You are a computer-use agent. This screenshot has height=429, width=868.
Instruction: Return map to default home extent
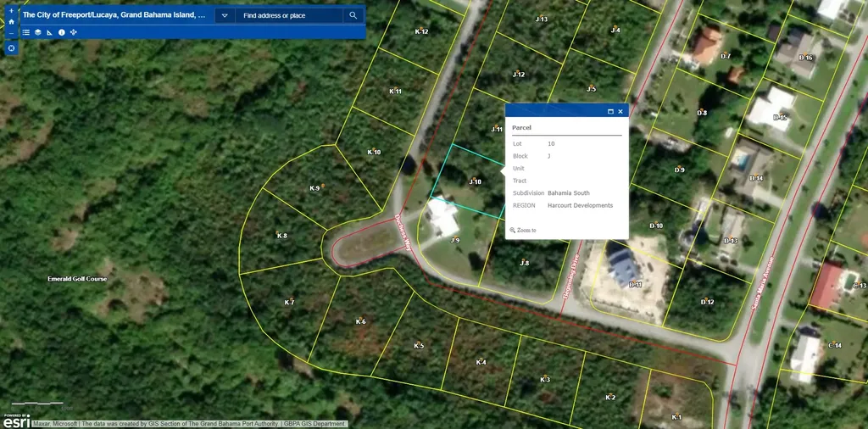(11, 22)
